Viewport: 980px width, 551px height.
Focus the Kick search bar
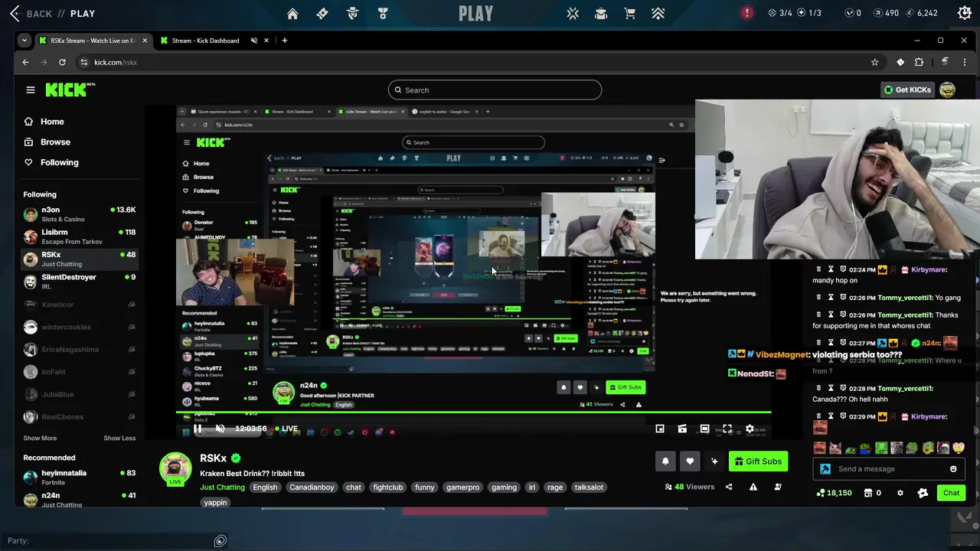point(495,90)
